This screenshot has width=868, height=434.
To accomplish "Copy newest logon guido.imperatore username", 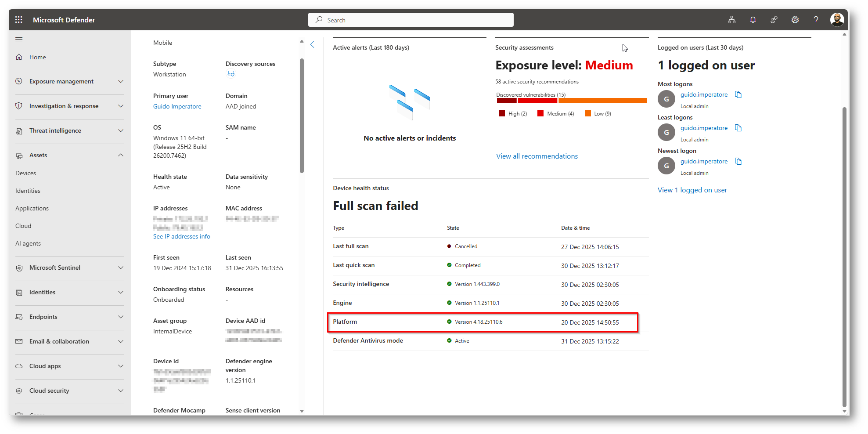I will 738,162.
